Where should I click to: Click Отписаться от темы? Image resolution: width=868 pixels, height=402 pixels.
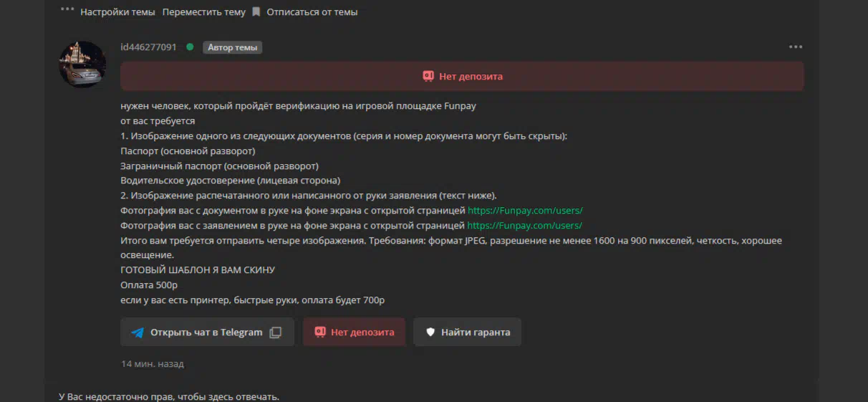312,12
